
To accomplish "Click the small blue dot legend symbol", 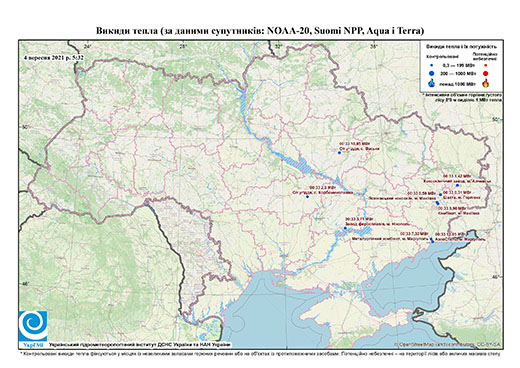I will coord(432,66).
